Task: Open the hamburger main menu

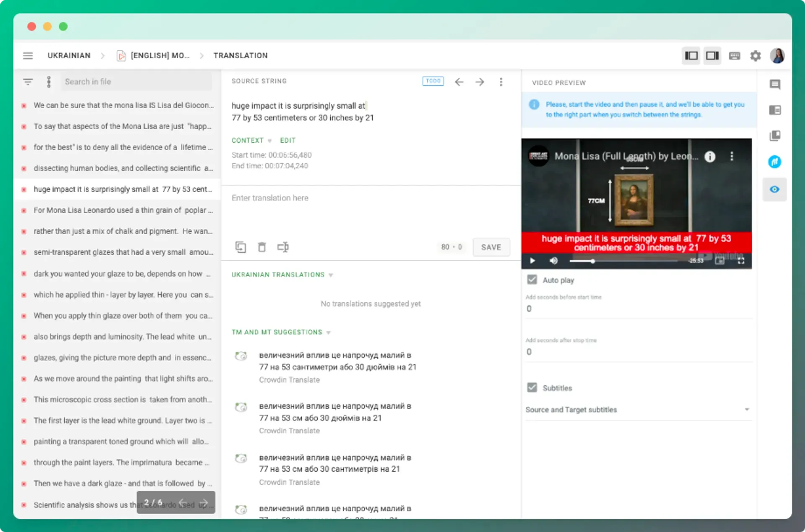Action: coord(28,55)
